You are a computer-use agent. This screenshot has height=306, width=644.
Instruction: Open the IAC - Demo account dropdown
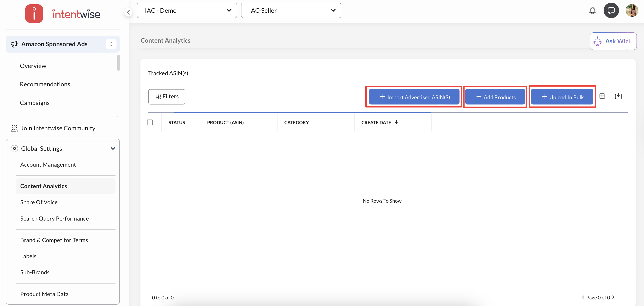point(187,10)
